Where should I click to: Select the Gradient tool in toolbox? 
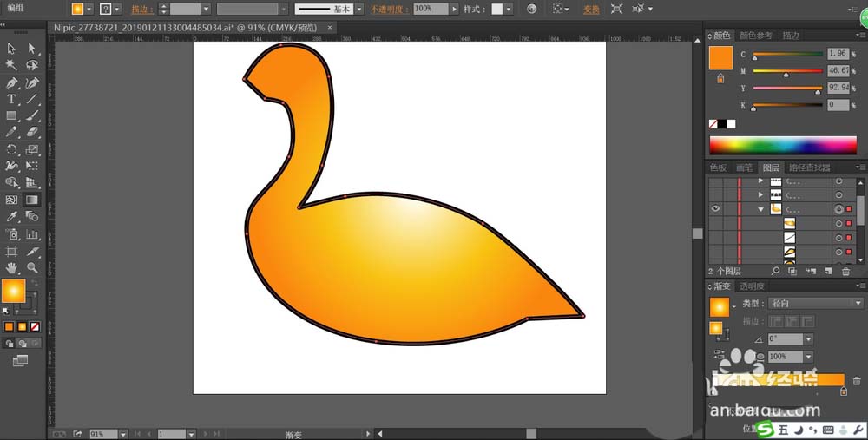pyautogui.click(x=32, y=200)
